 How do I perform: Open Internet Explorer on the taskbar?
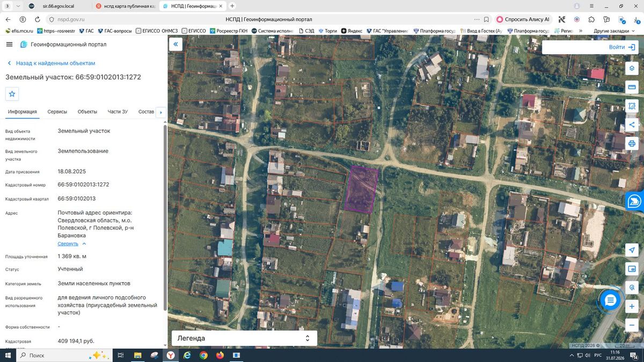[x=187, y=355]
